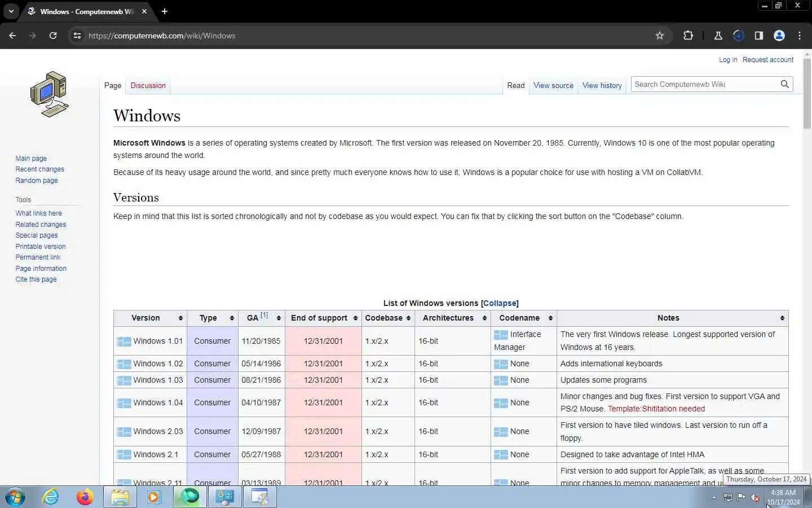Click the browser forward arrow
The height and width of the screenshot is (508, 812).
click(33, 36)
